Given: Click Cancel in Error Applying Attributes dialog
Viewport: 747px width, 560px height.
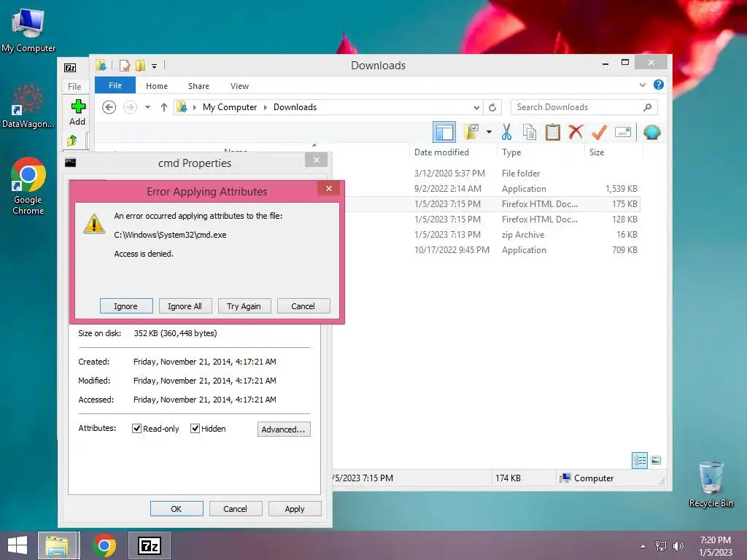Looking at the screenshot, I should [303, 306].
